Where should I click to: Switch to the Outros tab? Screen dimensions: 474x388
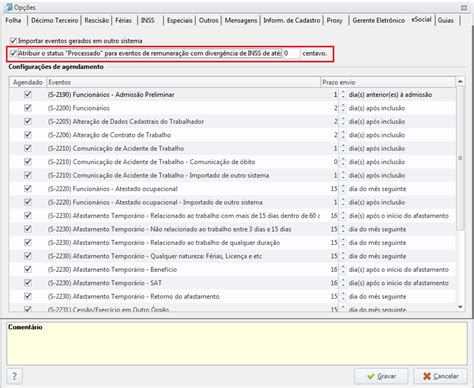(x=209, y=20)
